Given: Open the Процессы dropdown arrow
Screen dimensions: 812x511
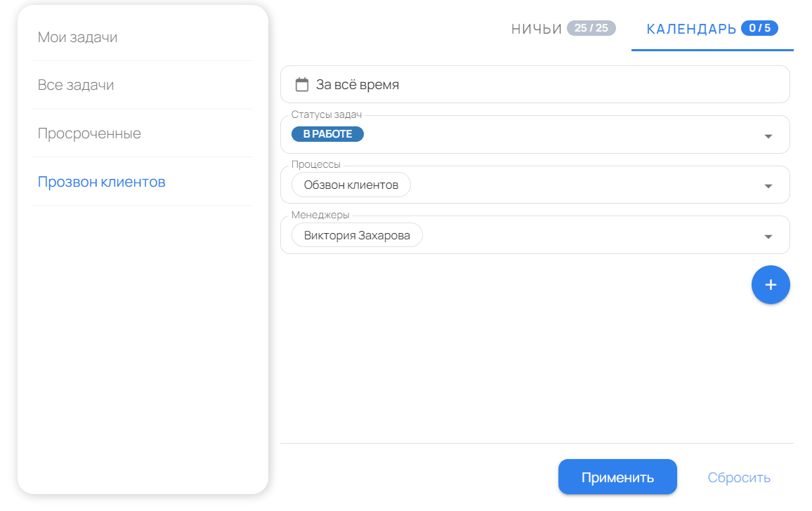Looking at the screenshot, I should (768, 186).
